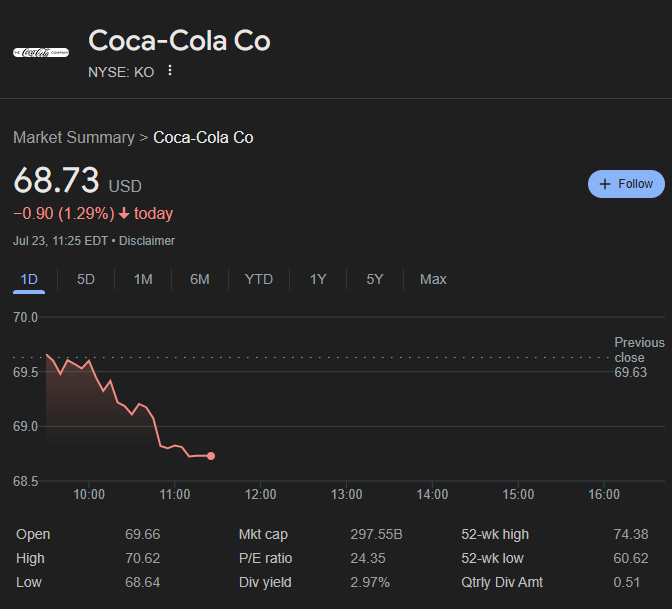
Task: Click the Open value 69.66
Action: 143,534
